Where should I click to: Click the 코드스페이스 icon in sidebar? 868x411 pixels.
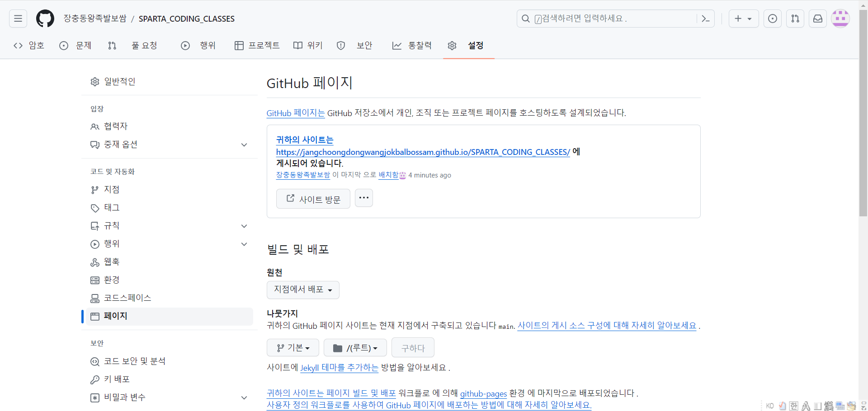(x=95, y=298)
